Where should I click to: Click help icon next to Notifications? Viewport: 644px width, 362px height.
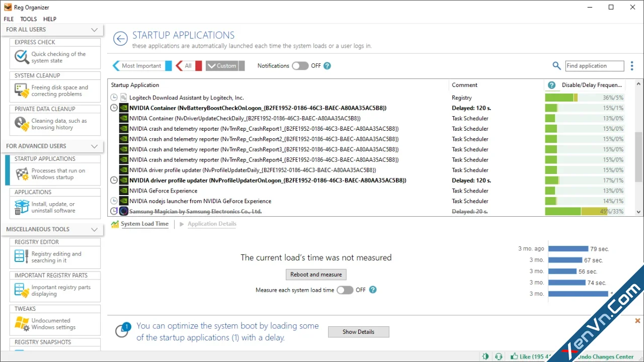[x=327, y=66]
